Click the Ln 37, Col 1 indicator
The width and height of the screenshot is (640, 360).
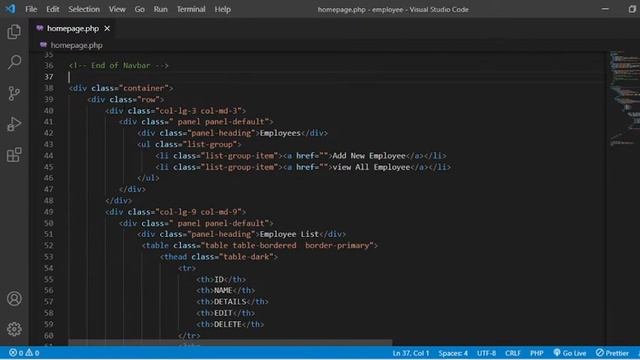tap(411, 353)
